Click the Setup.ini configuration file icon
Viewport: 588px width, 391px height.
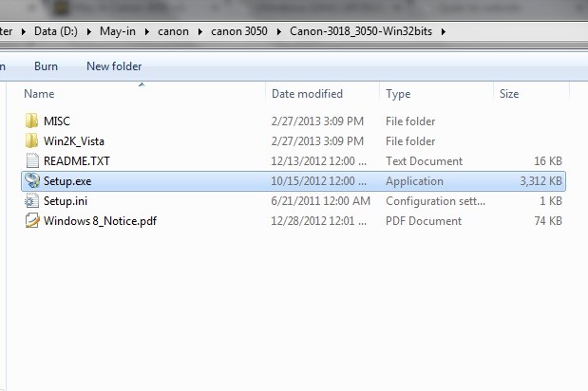(x=32, y=201)
